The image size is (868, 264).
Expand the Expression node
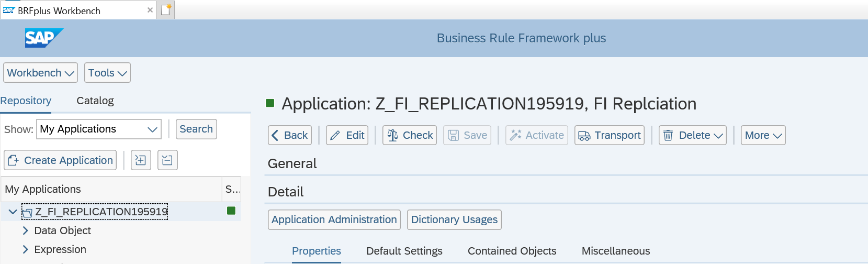point(25,249)
